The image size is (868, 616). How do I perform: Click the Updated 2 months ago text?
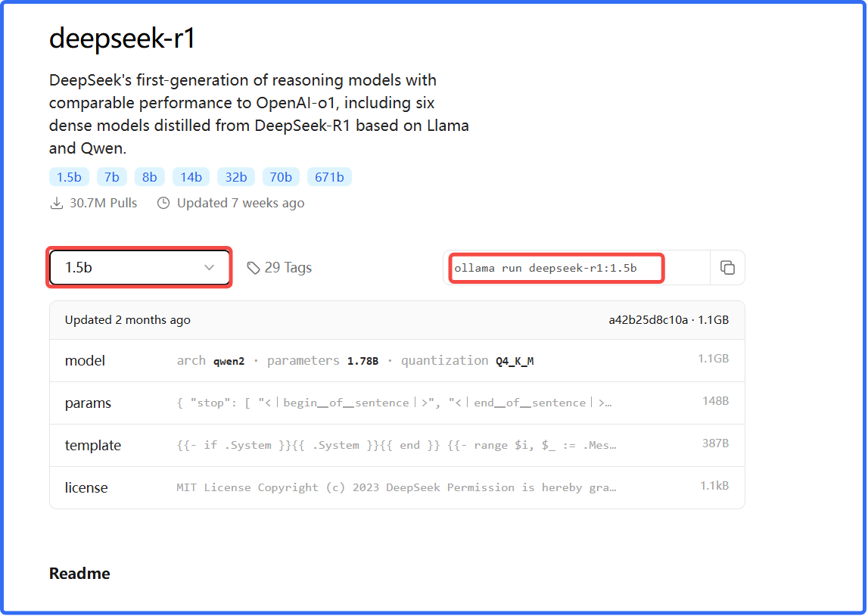127,320
